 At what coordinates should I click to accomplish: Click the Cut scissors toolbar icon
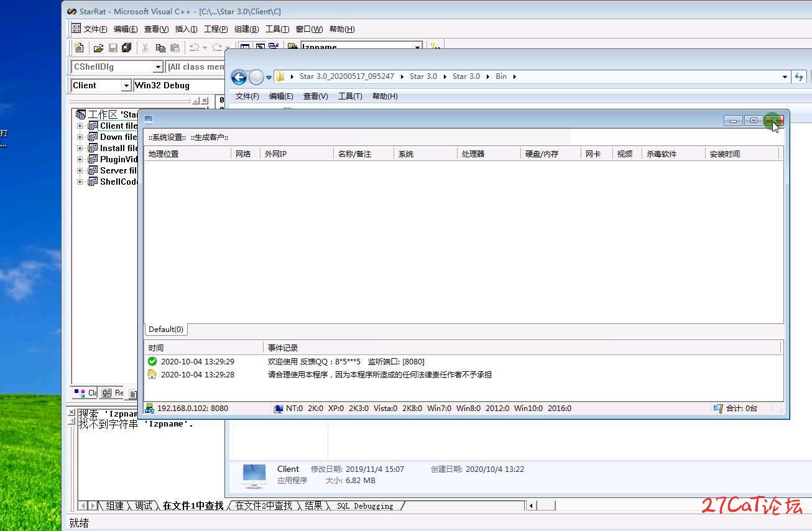[x=145, y=47]
